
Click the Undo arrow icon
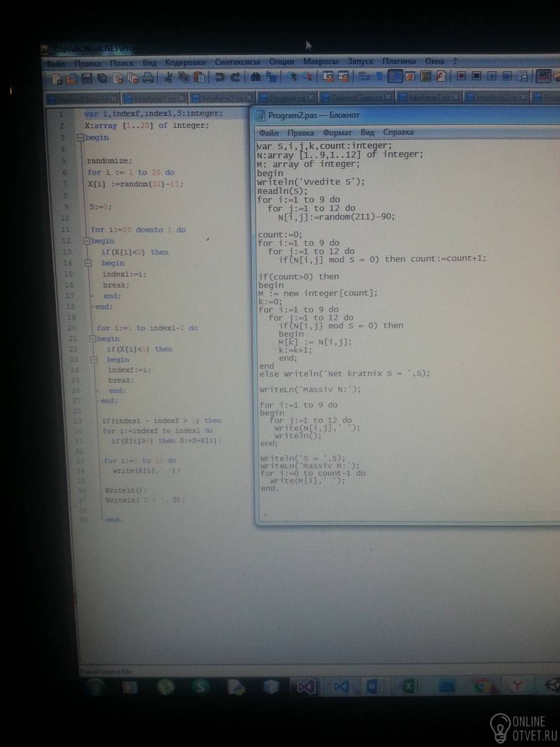pos(220,78)
